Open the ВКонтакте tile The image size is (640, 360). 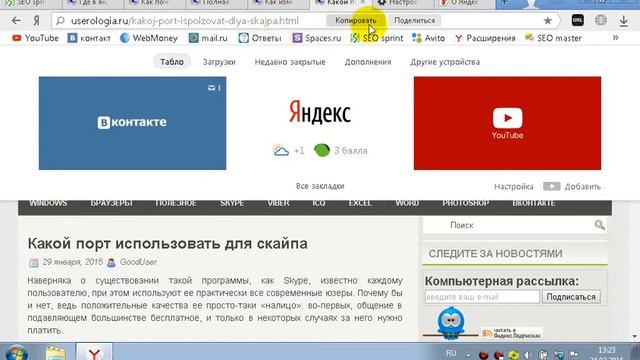pyautogui.click(x=132, y=123)
